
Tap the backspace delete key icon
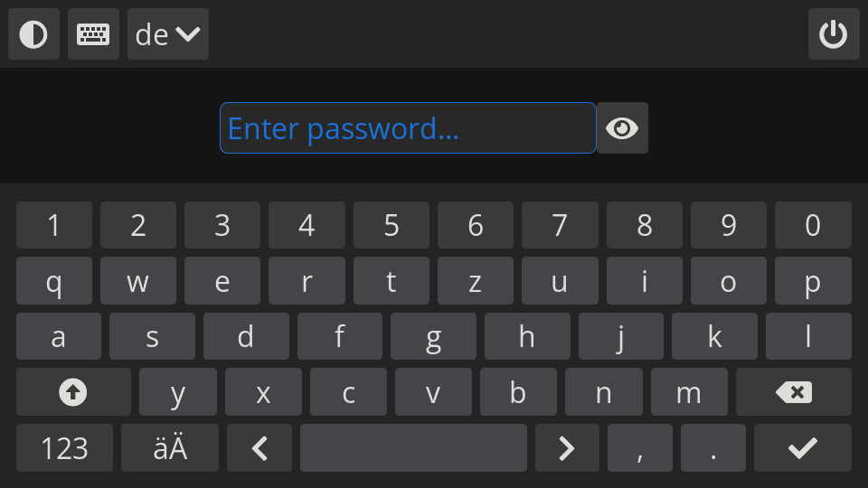coord(794,391)
